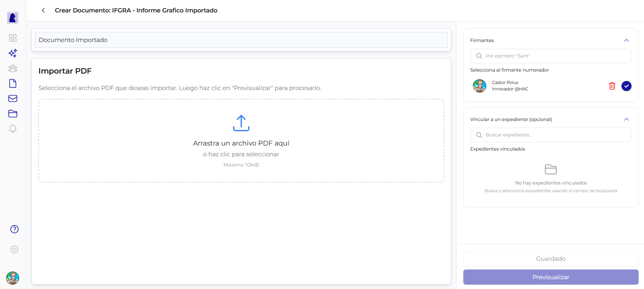Open the AI sparkles icon in sidebar
The height and width of the screenshot is (289, 644).
(x=13, y=53)
